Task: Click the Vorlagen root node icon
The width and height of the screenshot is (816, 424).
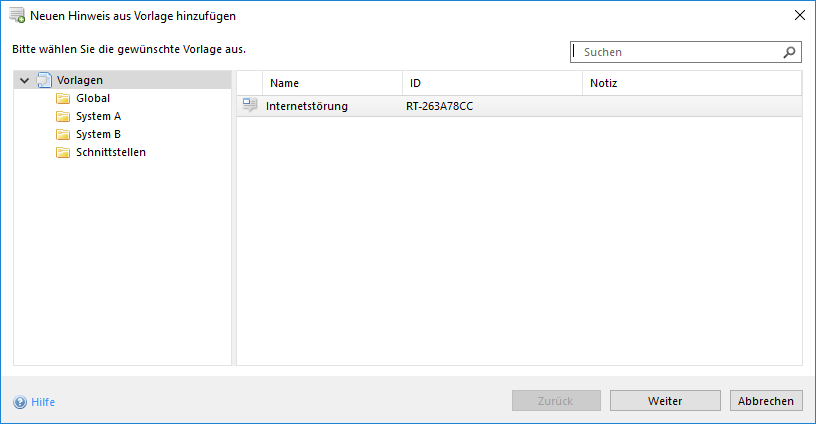Action: (x=44, y=80)
